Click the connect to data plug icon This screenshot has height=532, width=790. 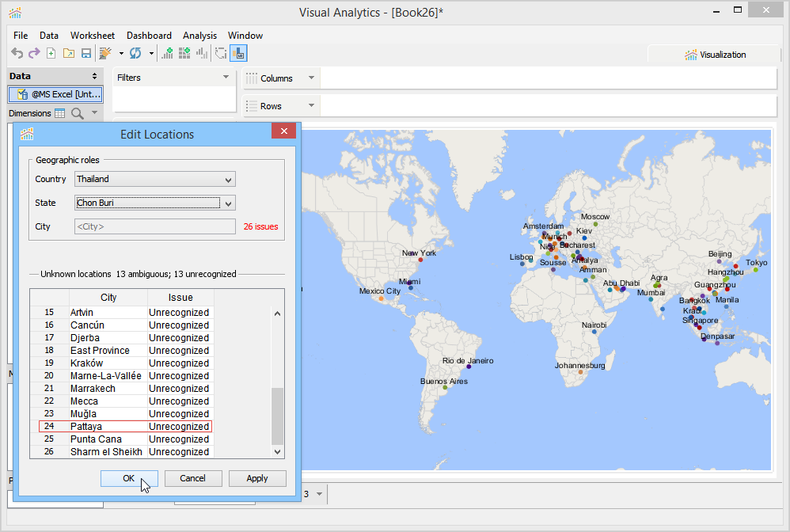[x=105, y=53]
